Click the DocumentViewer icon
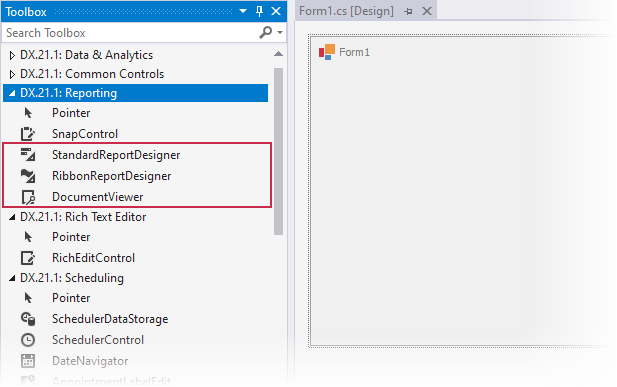The height and width of the screenshot is (387, 617). pos(28,197)
